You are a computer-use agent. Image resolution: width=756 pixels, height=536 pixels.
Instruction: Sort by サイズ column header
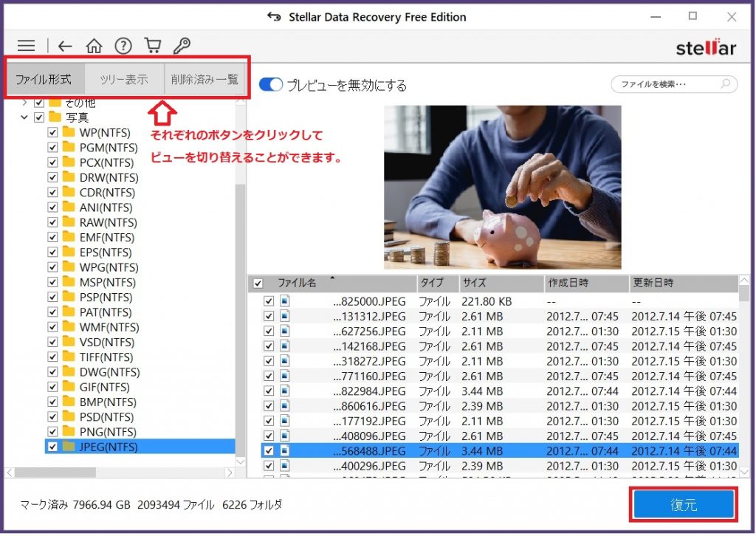tap(501, 283)
